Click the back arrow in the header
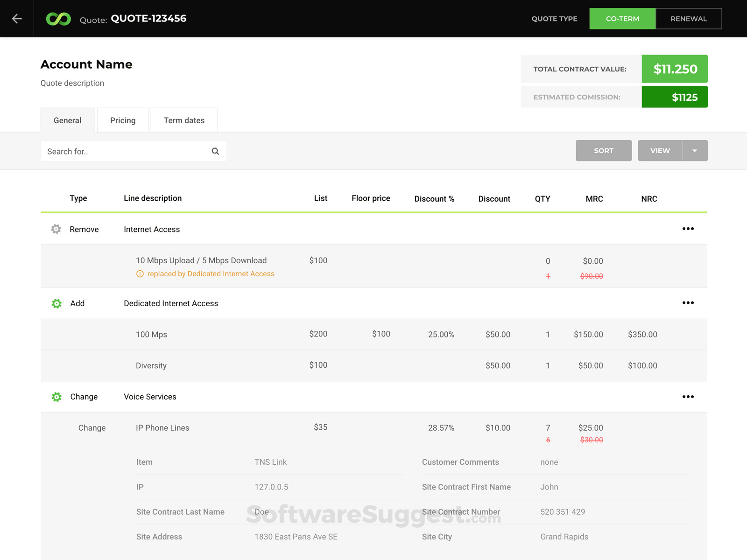Screen dimensions: 747x560 click(x=17, y=19)
